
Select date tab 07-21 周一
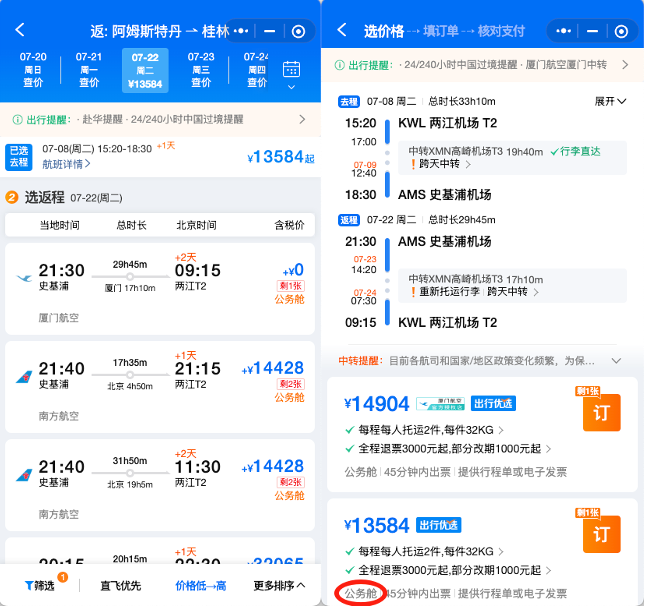tap(89, 70)
